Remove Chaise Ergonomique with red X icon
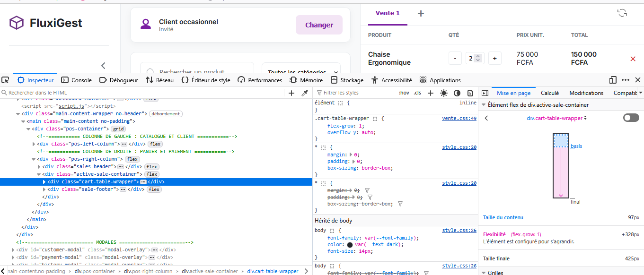This screenshot has width=644, height=275. [x=633, y=59]
